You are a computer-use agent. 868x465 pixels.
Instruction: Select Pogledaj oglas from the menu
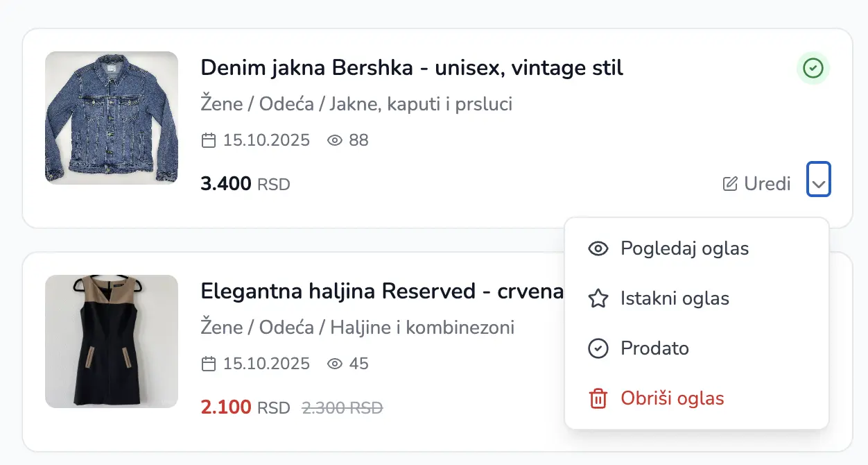684,248
